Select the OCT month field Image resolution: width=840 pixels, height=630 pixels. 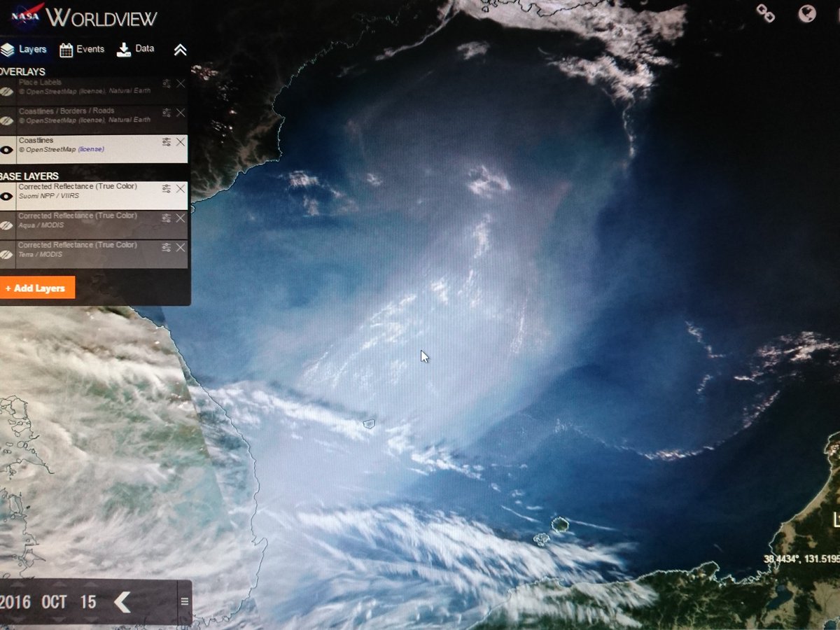click(55, 602)
